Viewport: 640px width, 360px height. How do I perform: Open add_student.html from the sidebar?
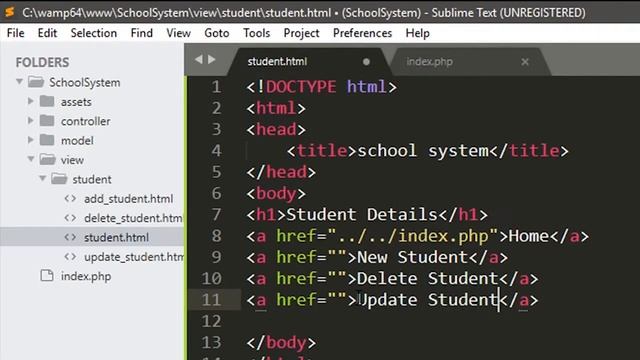click(129, 199)
